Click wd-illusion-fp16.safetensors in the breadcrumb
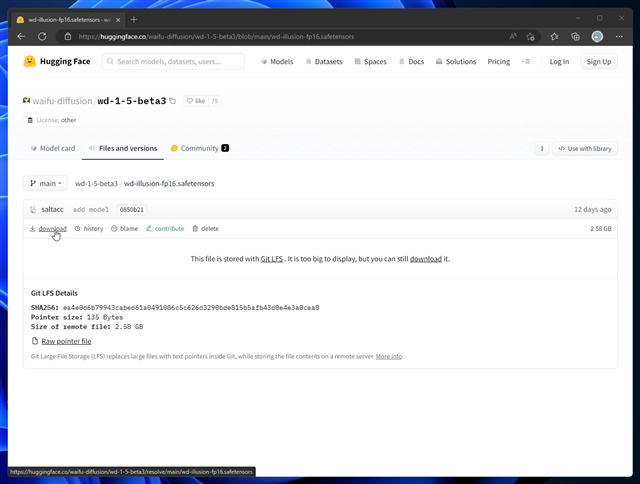Viewport: 640px width, 484px height. [x=169, y=184]
